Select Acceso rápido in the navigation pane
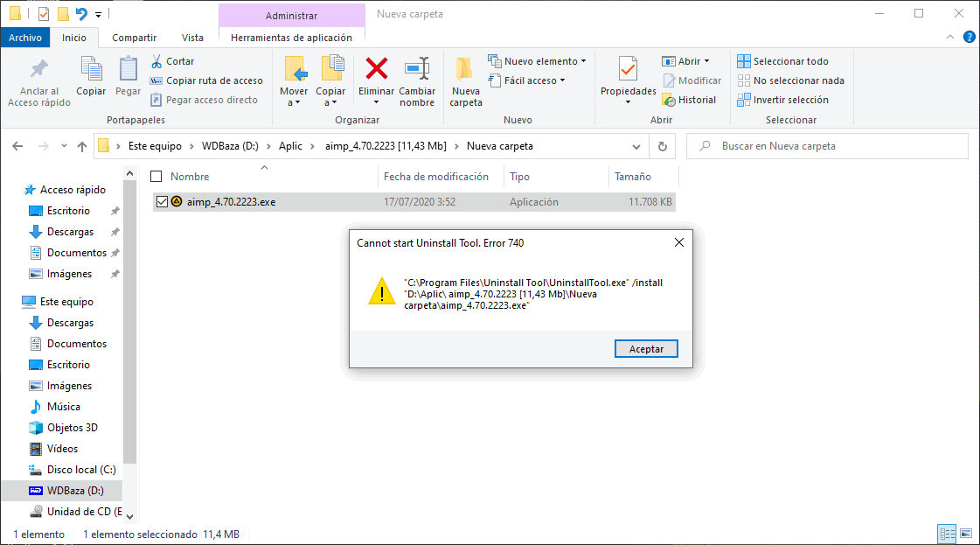This screenshot has width=980, height=545. click(73, 190)
